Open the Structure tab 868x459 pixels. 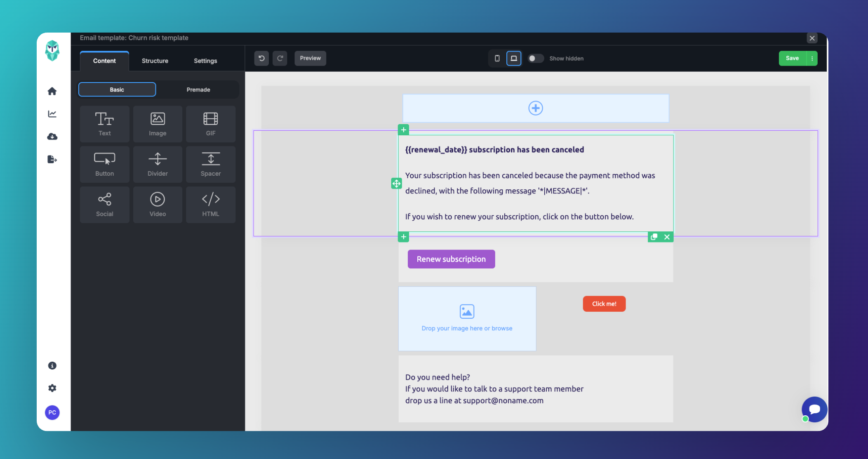pyautogui.click(x=155, y=61)
